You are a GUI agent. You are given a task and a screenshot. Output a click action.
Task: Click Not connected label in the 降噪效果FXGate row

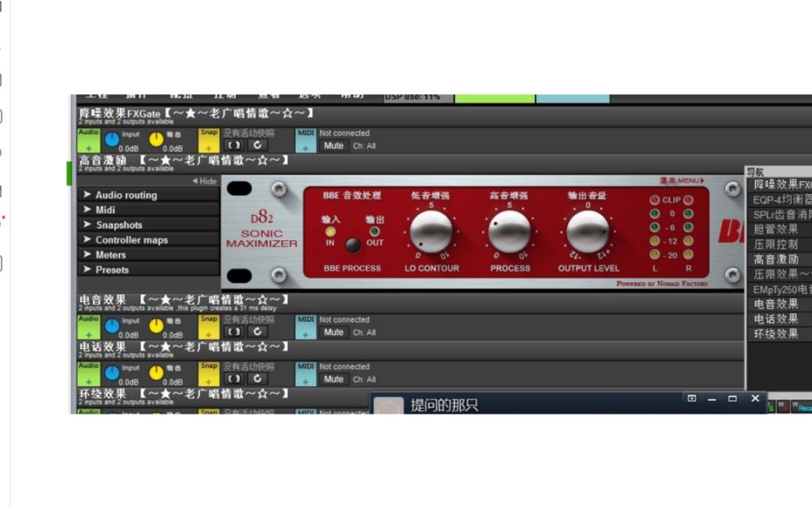pos(345,133)
